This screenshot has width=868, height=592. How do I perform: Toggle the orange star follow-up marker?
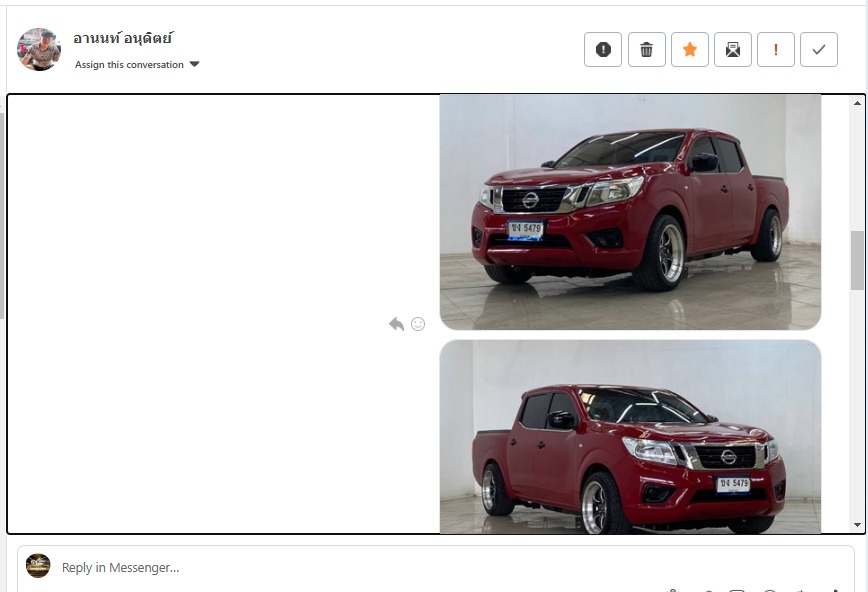tap(690, 50)
